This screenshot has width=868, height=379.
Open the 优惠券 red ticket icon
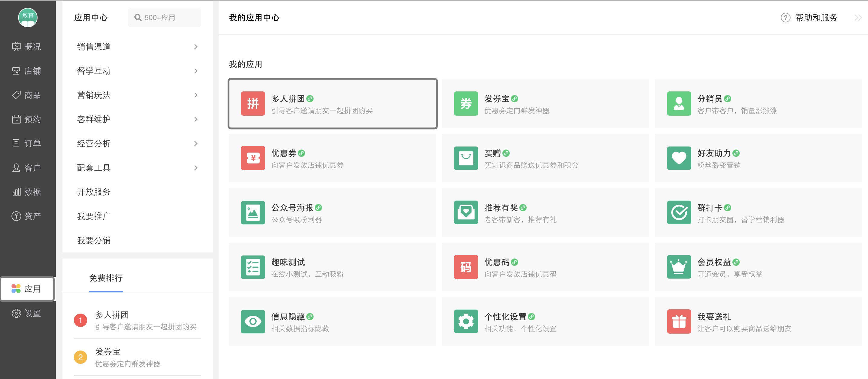253,158
